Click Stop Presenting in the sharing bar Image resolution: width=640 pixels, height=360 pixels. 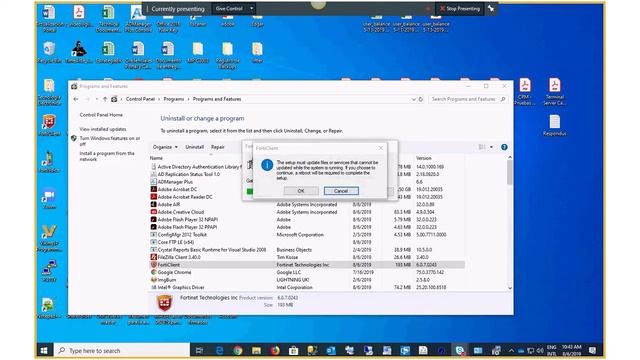[x=459, y=9]
